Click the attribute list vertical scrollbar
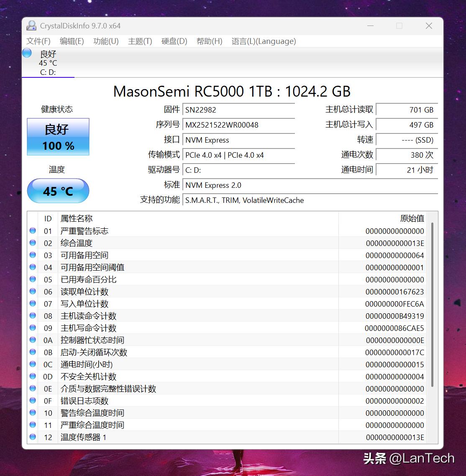The image size is (466, 476). 432,305
